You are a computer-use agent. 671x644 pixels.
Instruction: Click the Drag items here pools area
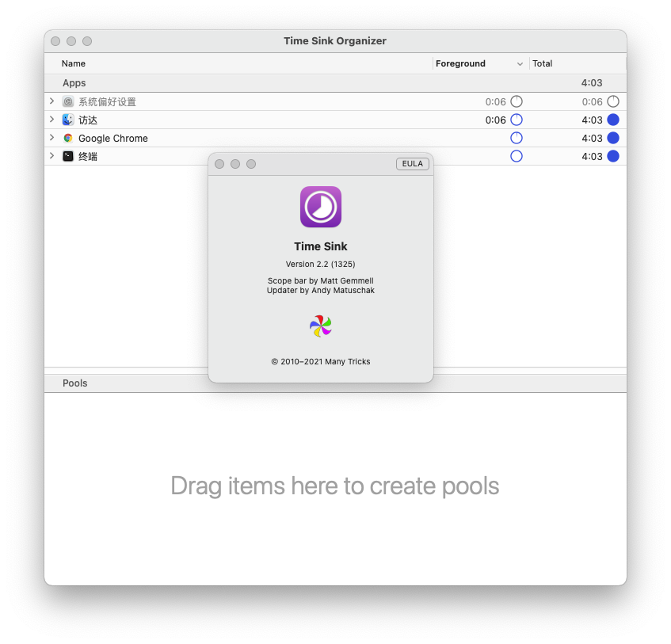[335, 486]
